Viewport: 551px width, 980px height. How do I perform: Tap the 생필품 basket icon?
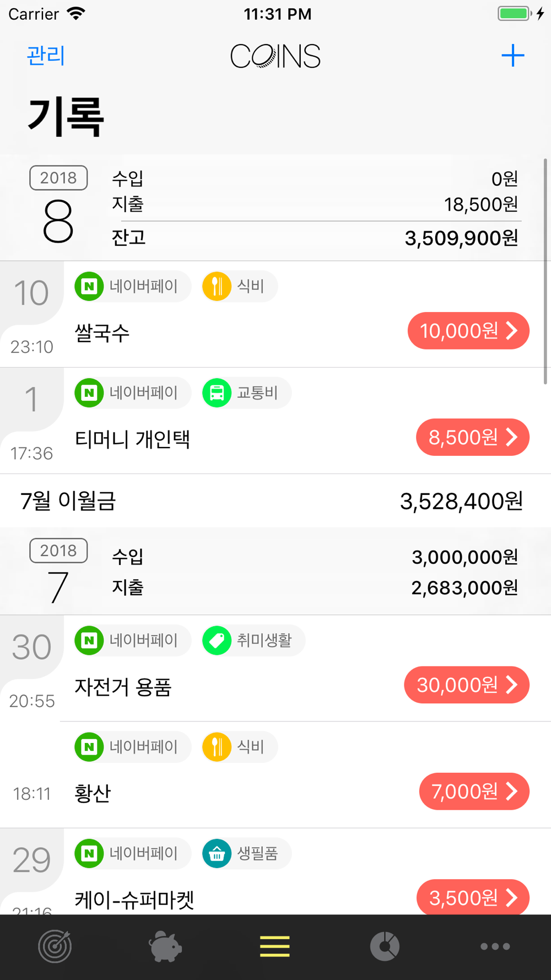tap(217, 853)
